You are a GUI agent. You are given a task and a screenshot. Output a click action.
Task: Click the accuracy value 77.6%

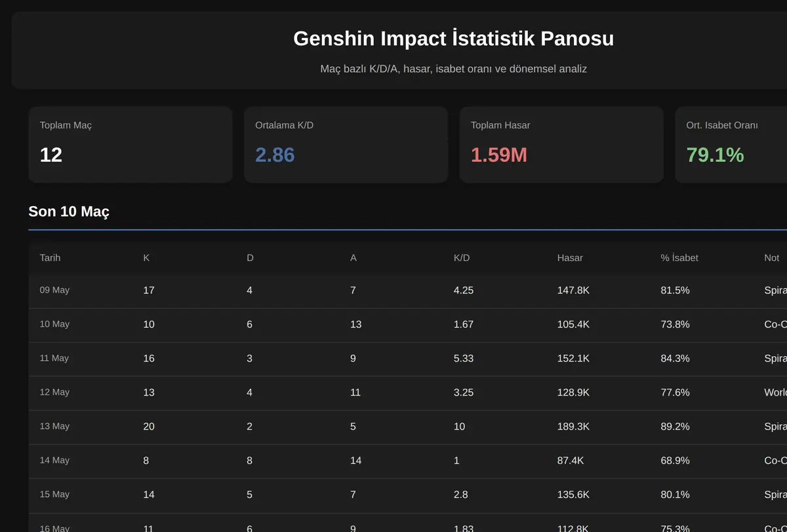point(676,392)
